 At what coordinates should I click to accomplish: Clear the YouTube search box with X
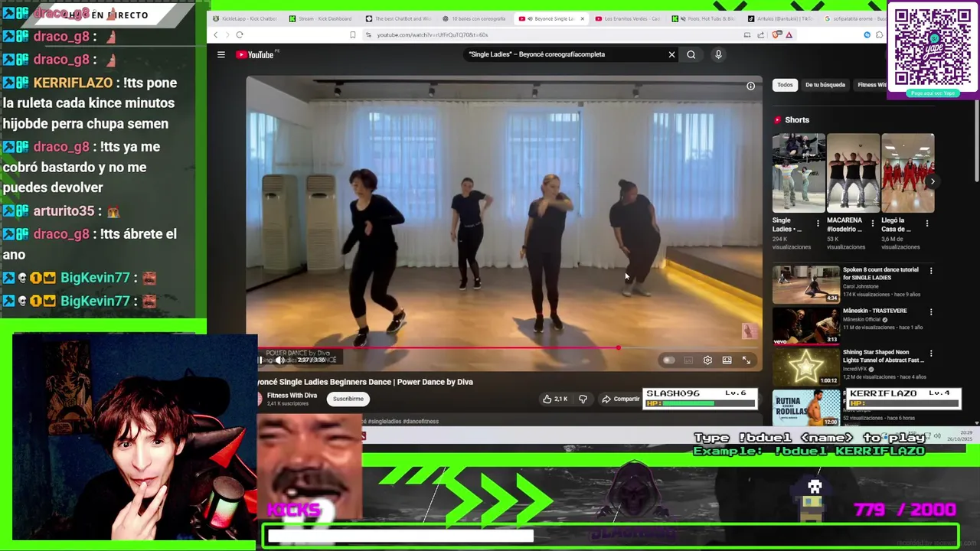click(x=671, y=54)
